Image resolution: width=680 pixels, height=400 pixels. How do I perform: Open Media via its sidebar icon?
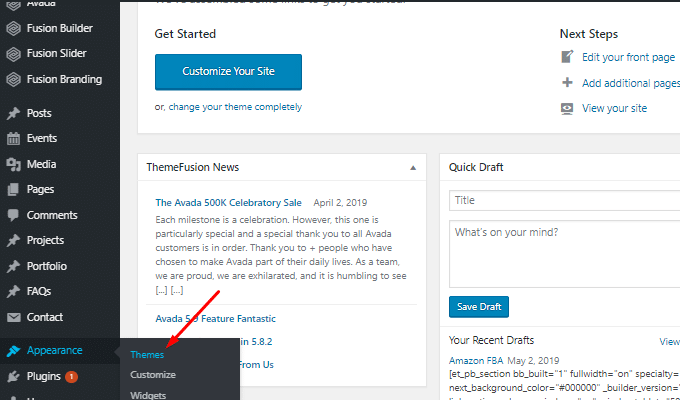pos(13,164)
